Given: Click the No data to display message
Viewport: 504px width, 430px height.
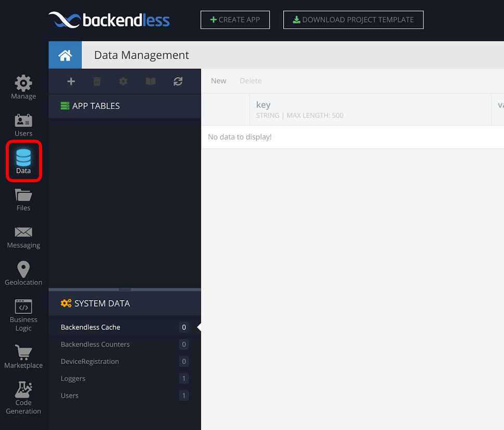Looking at the screenshot, I should (x=240, y=137).
